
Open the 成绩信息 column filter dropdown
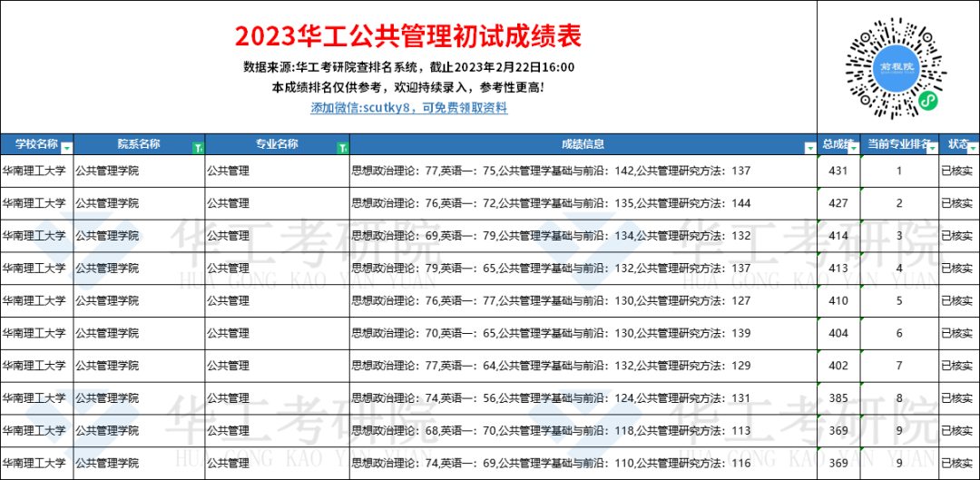click(810, 148)
